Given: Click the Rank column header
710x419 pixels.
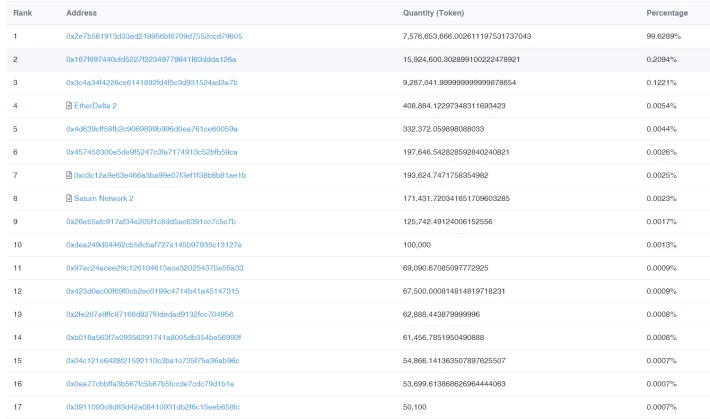Looking at the screenshot, I should (x=22, y=13).
